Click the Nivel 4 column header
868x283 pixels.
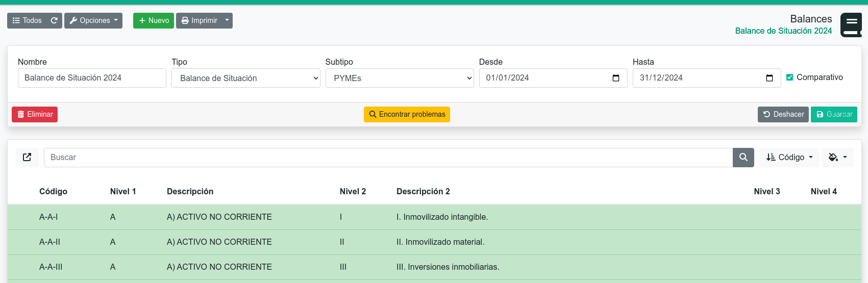pyautogui.click(x=824, y=191)
